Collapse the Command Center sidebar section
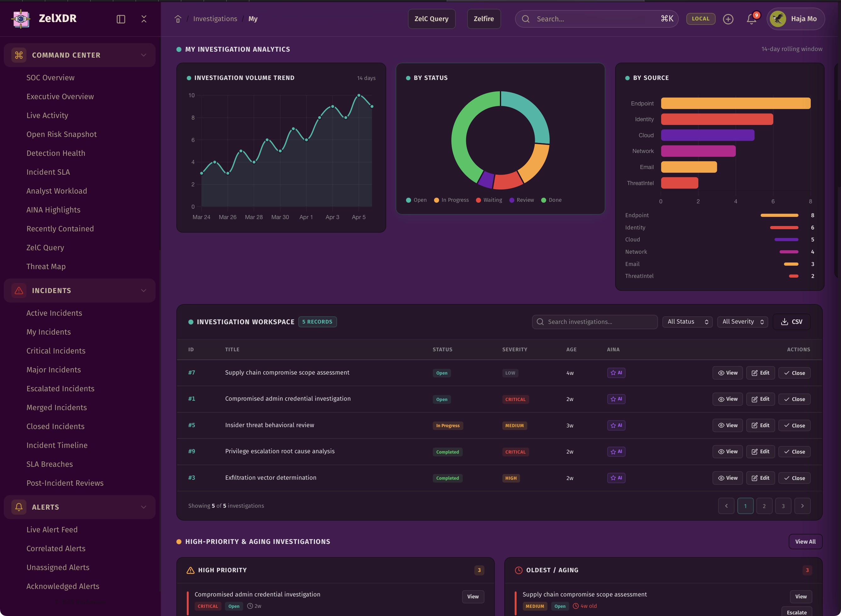 (x=79, y=55)
